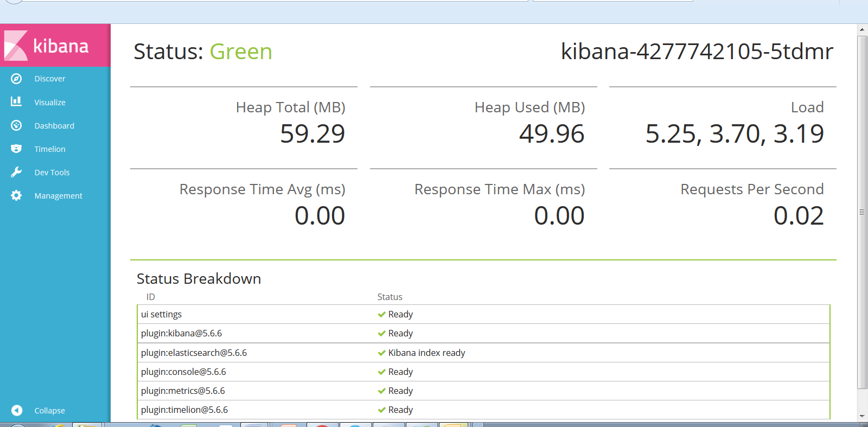The height and width of the screenshot is (427, 868).
Task: Click the "Kibana index ready" status text
Action: (427, 353)
